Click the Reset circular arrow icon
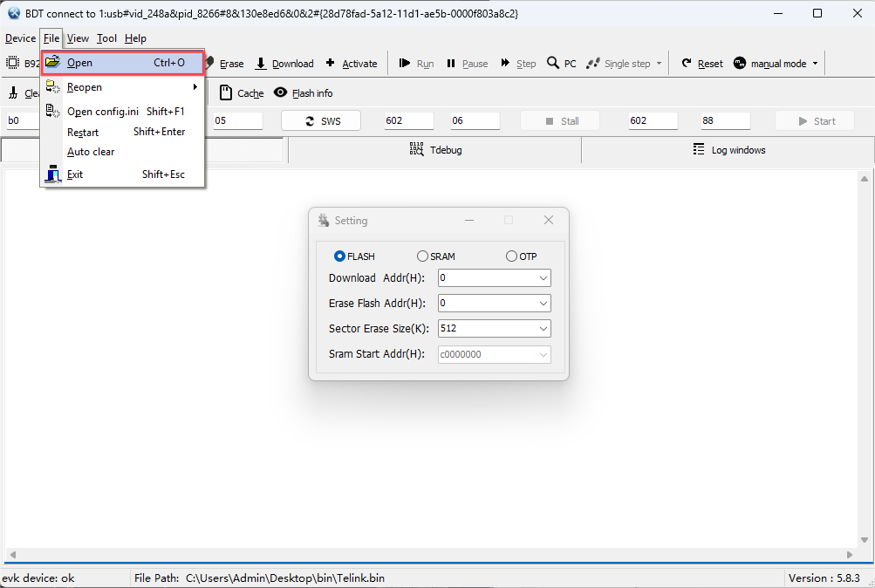Viewport: 875px width, 588px height. click(687, 63)
